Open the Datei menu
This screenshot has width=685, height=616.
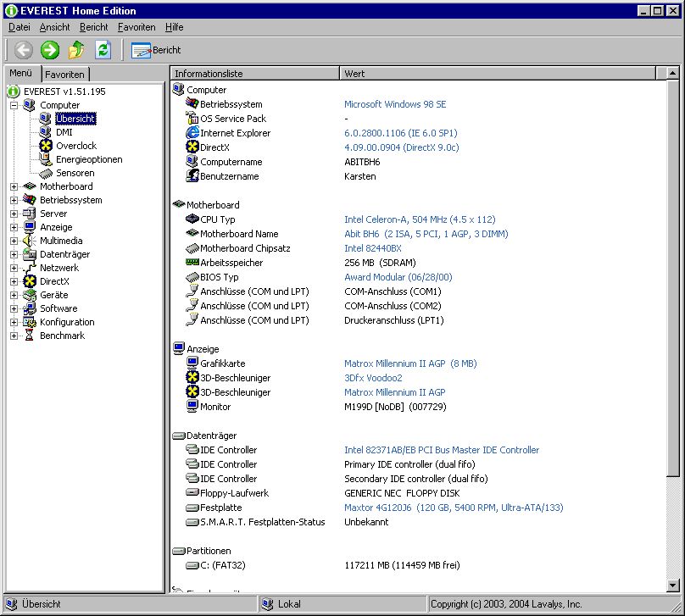click(x=19, y=27)
